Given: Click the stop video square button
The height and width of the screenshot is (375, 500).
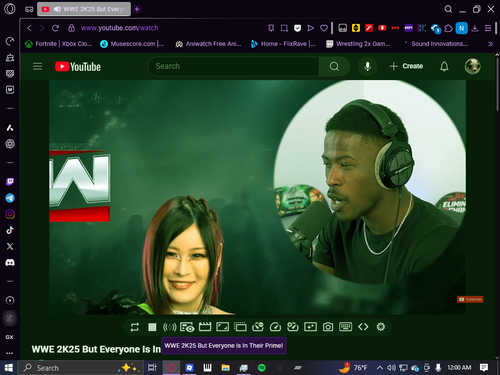Looking at the screenshot, I should pyautogui.click(x=152, y=327).
